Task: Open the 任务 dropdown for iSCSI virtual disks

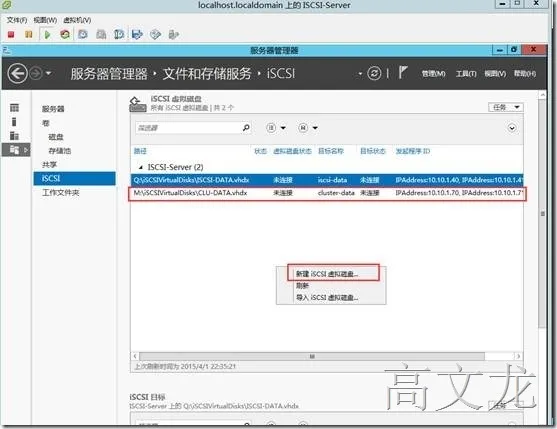Action: (x=506, y=107)
